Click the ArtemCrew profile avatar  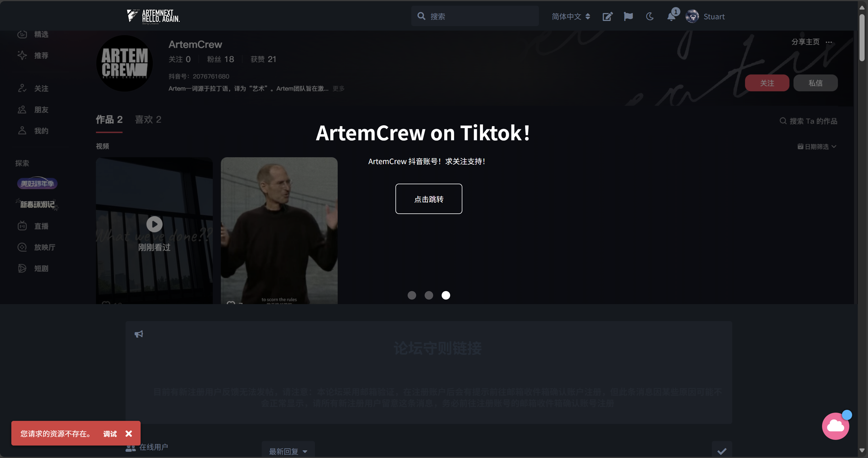coord(124,63)
